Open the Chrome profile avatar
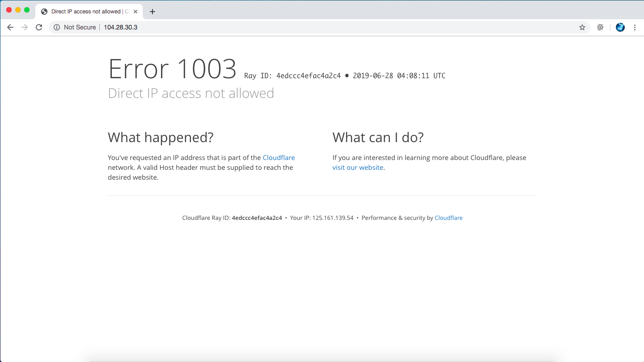Viewport: 644px width, 362px height. tap(620, 27)
